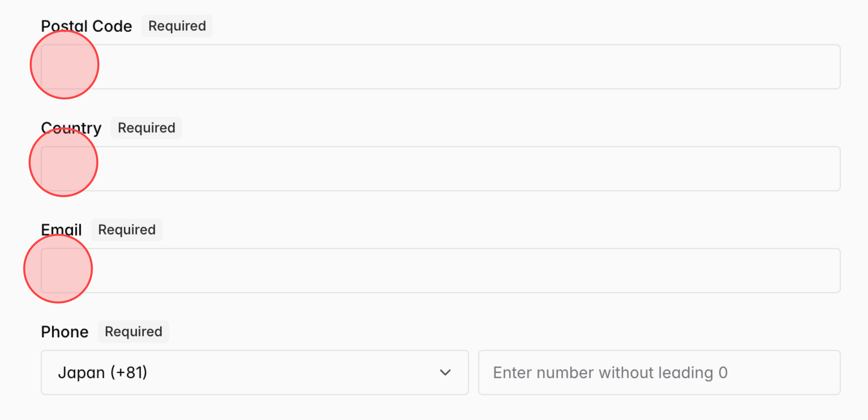Open the country code dropdown showing Japan (+81)

tap(254, 372)
